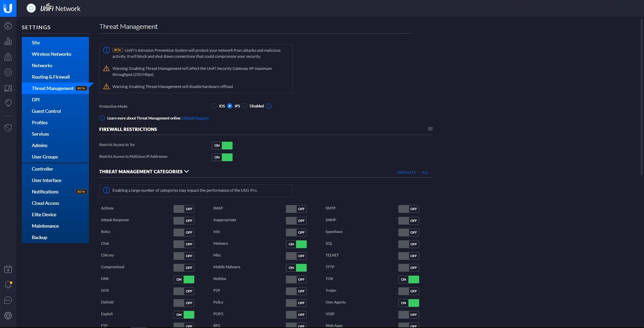The height and width of the screenshot is (328, 644).
Task: Select IDS protection mode
Action: [214, 106]
